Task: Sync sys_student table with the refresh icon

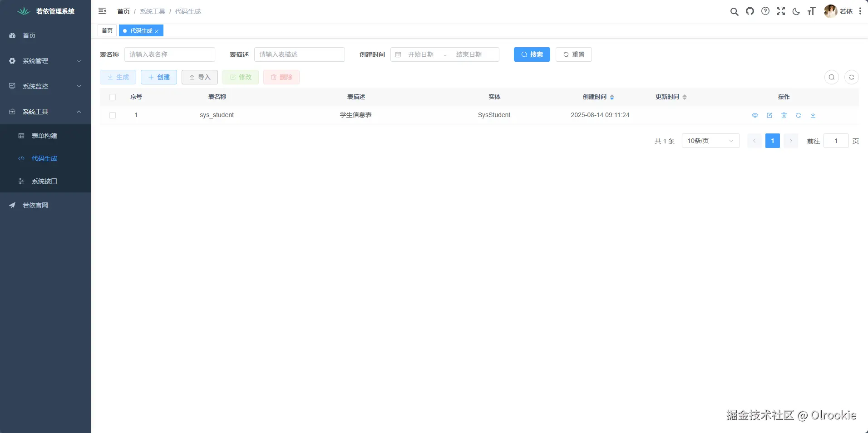Action: [799, 115]
